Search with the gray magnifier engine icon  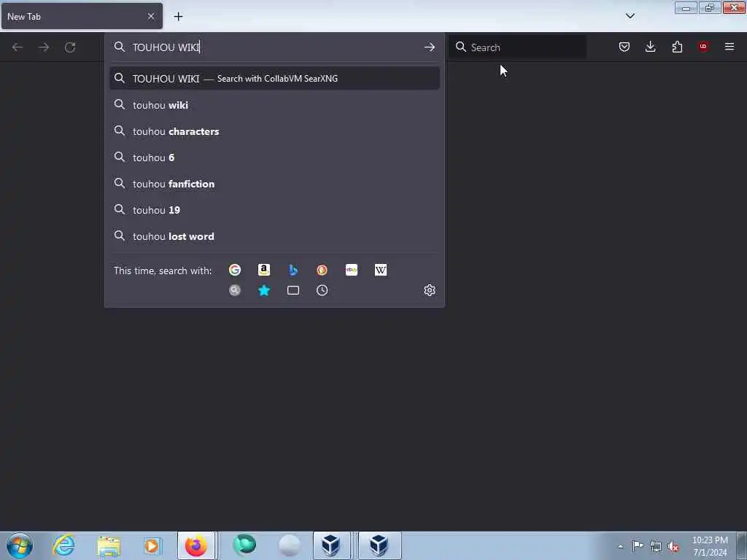235,290
